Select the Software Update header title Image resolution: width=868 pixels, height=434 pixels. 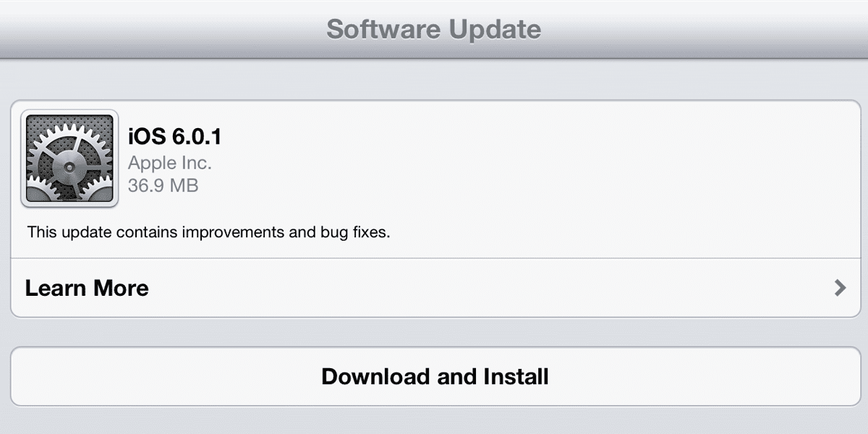coord(434,30)
